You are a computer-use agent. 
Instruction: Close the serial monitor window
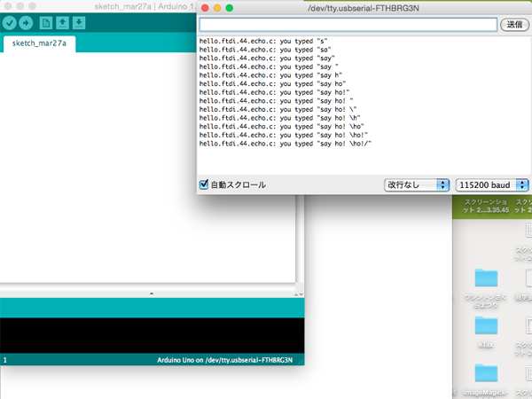click(205, 8)
